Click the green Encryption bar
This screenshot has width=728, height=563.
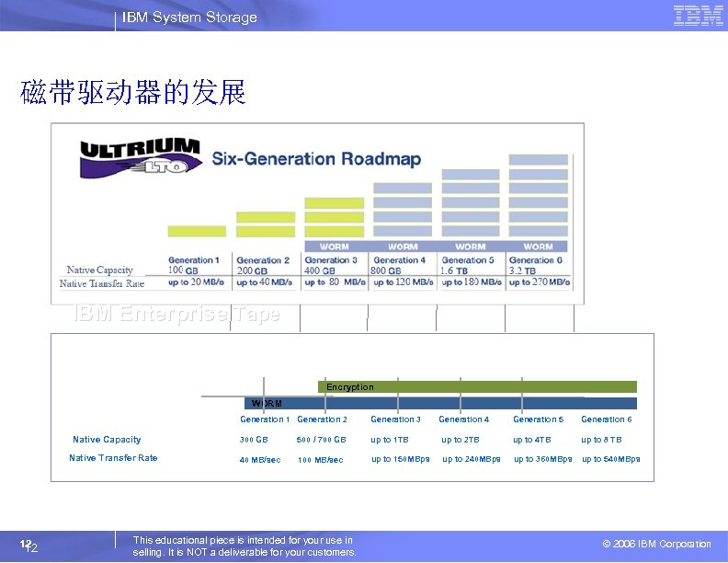[x=477, y=386]
